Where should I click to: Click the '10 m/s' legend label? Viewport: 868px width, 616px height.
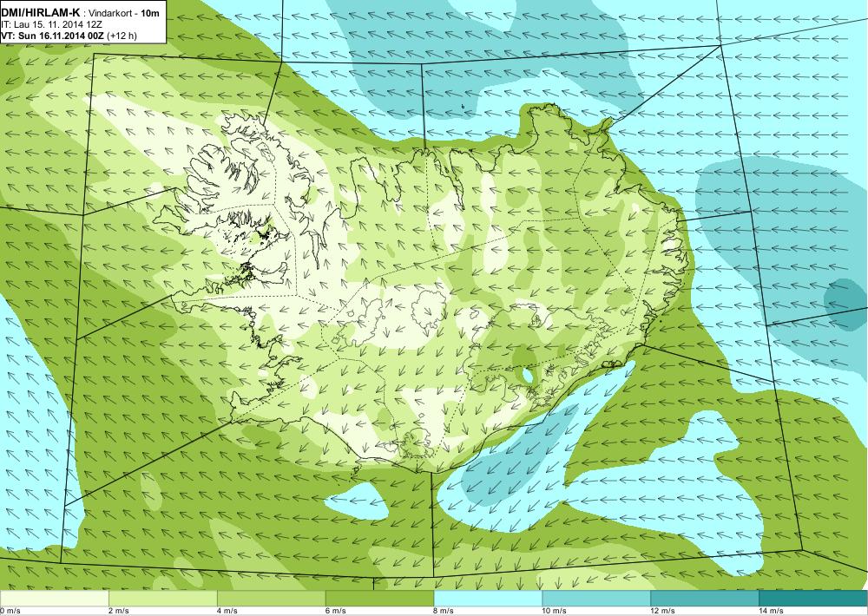click(554, 611)
